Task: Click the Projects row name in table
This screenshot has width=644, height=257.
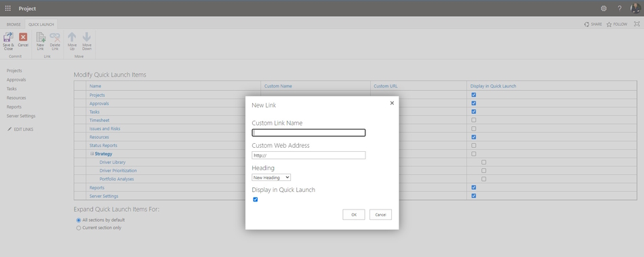Action: click(x=98, y=95)
